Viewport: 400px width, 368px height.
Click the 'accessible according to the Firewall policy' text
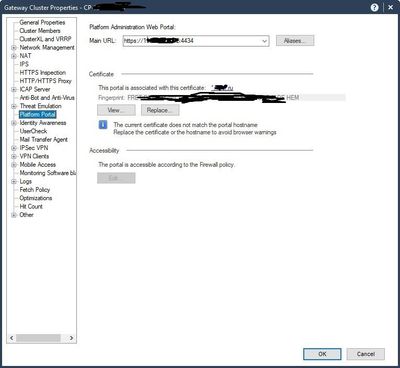tap(166, 165)
